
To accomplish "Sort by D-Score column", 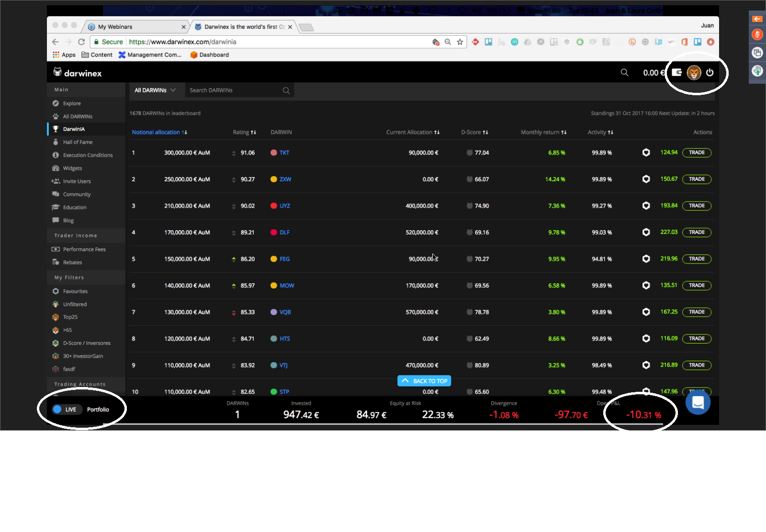I will 474,133.
